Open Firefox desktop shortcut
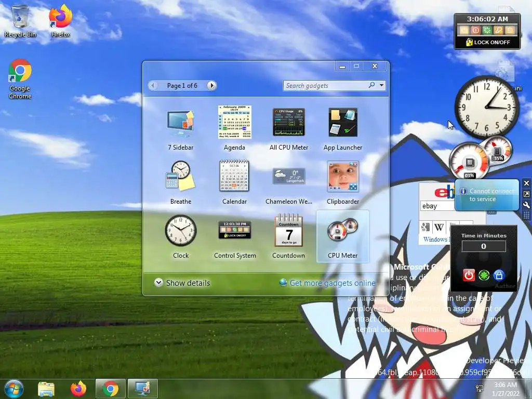 61,21
